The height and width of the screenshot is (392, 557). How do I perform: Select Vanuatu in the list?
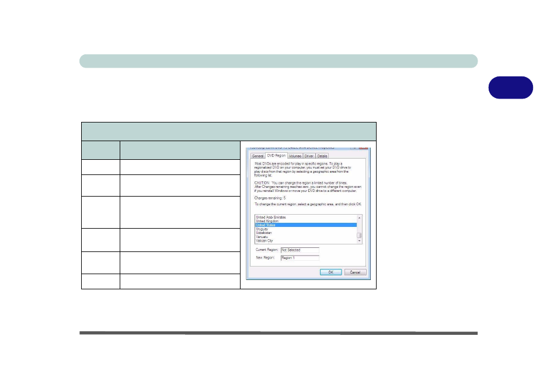[x=306, y=237]
